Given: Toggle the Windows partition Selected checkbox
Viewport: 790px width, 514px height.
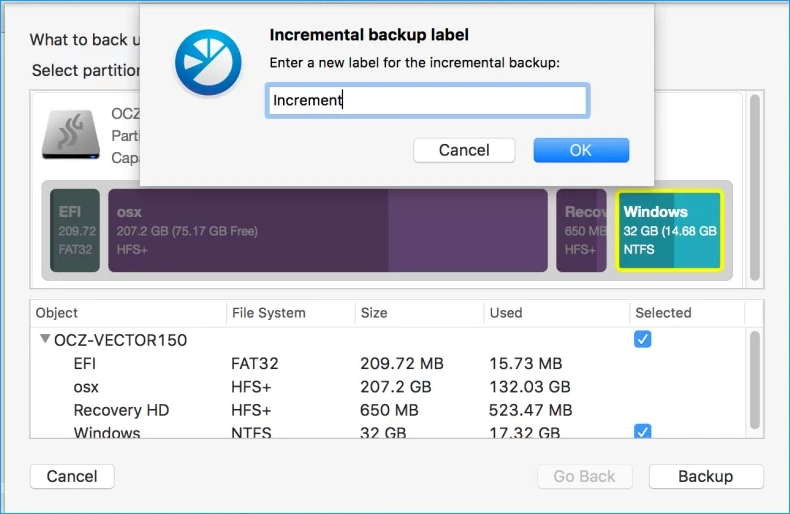Looking at the screenshot, I should pos(642,431).
